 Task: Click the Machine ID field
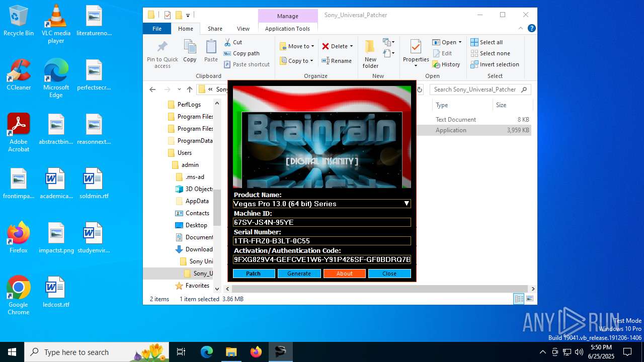[x=322, y=222]
